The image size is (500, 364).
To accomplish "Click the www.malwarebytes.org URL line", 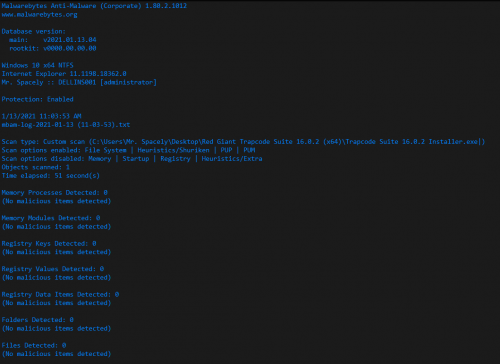I will click(39, 15).
